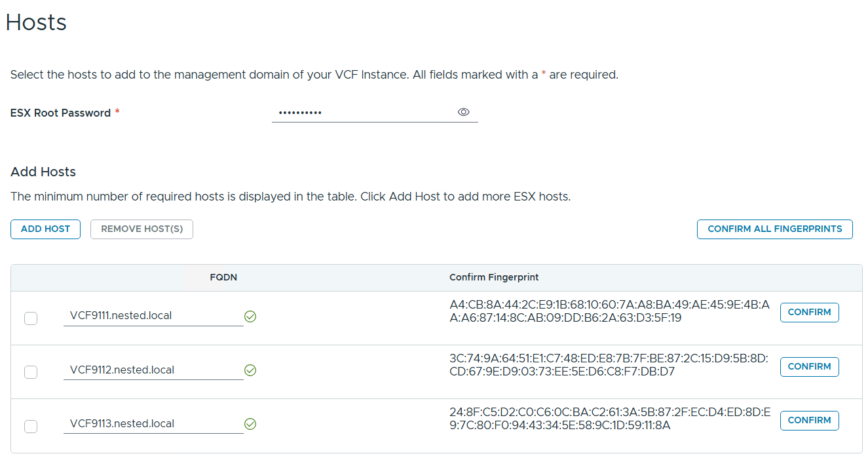Focus the ESX Root Password field

pos(364,113)
